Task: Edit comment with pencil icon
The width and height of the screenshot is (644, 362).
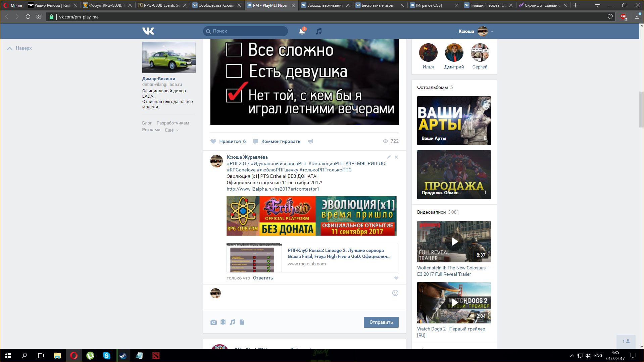Action: coord(389,157)
